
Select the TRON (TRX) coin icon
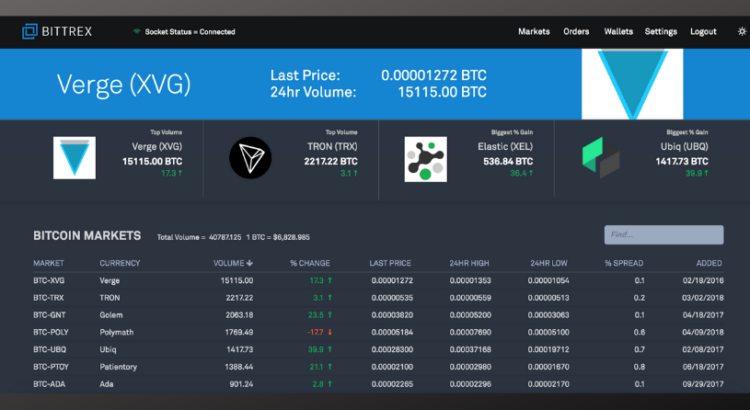click(250, 158)
